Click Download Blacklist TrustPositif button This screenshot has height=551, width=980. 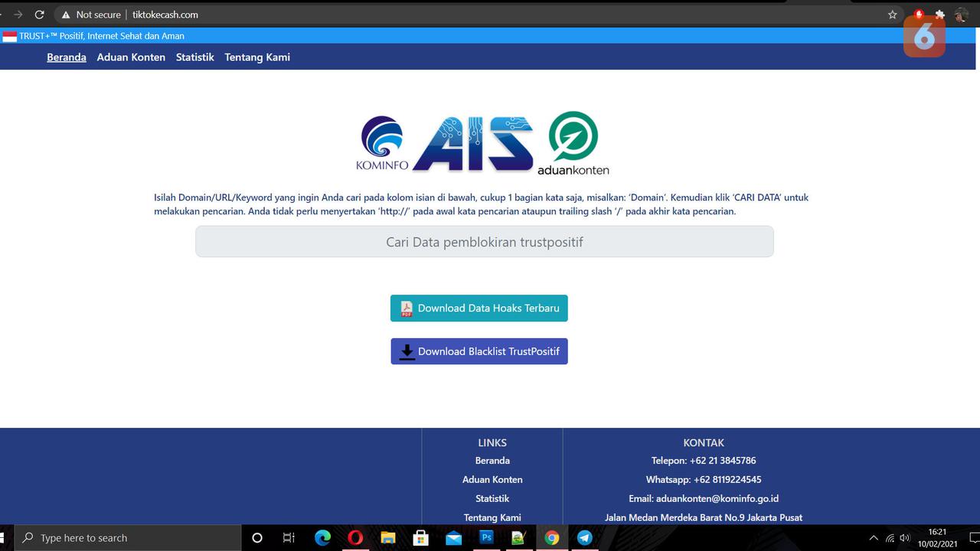click(479, 351)
